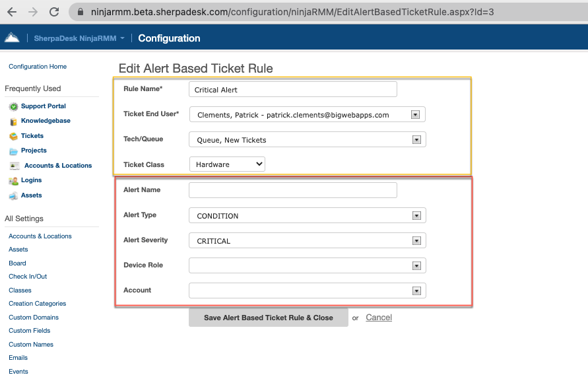Open the SherpaDesk NinjaRMM header menu
Image resolution: width=588 pixels, height=377 pixels.
point(79,38)
